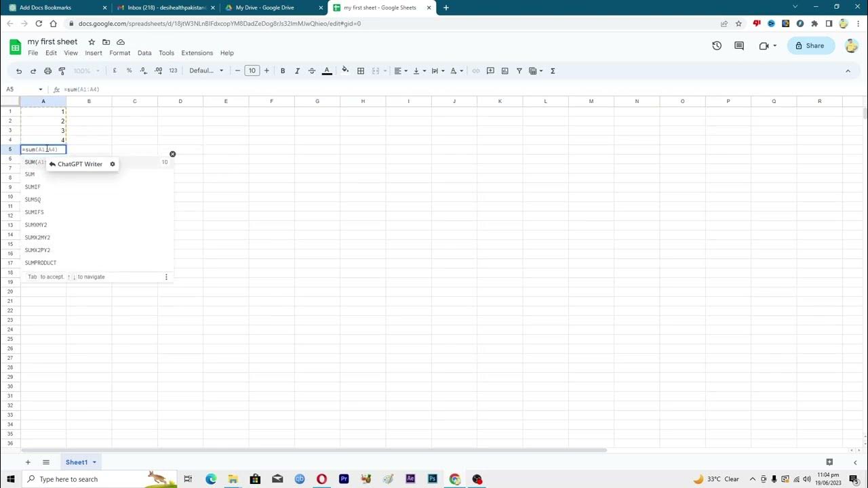Open formula suggestions options three dots
Viewport: 868px width, 488px height.
click(166, 277)
